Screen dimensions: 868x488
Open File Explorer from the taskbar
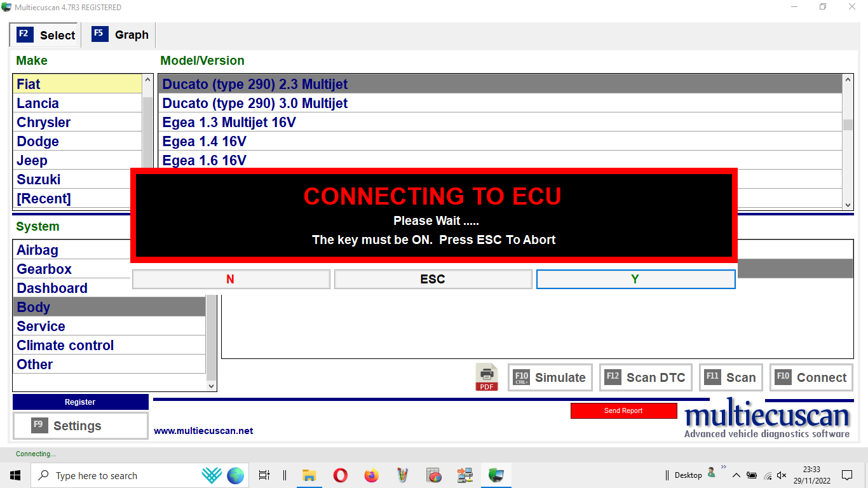click(x=309, y=475)
